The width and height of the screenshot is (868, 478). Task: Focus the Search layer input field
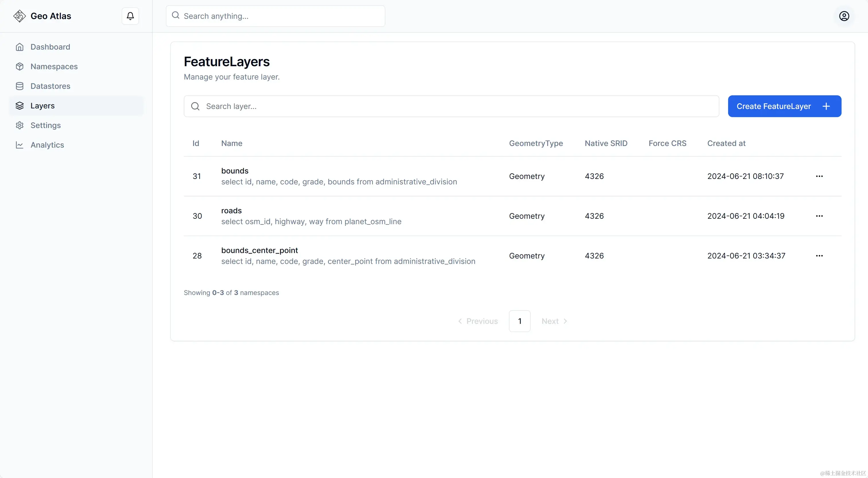(452, 106)
